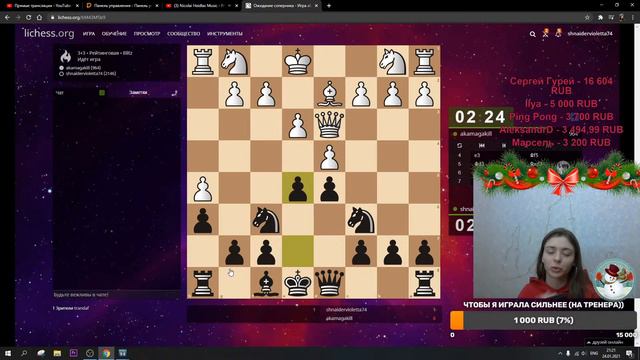
Task: Open the shnaiderviolettа74 user menu
Action: 590,34
